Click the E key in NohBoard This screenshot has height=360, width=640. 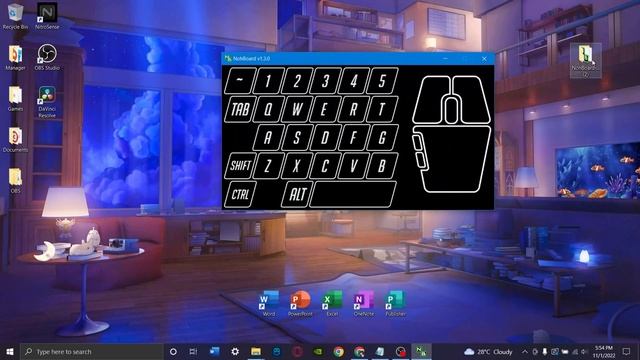click(325, 109)
